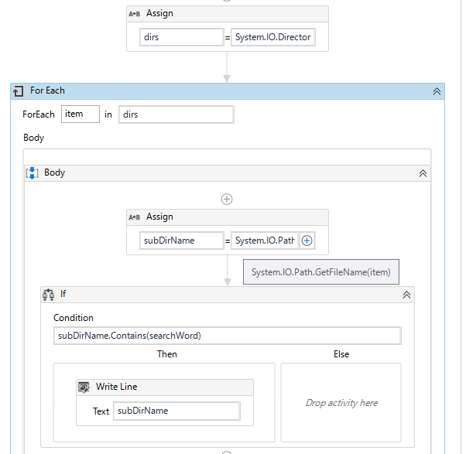Collapse the If activity
The image size is (476, 454).
pyautogui.click(x=406, y=295)
